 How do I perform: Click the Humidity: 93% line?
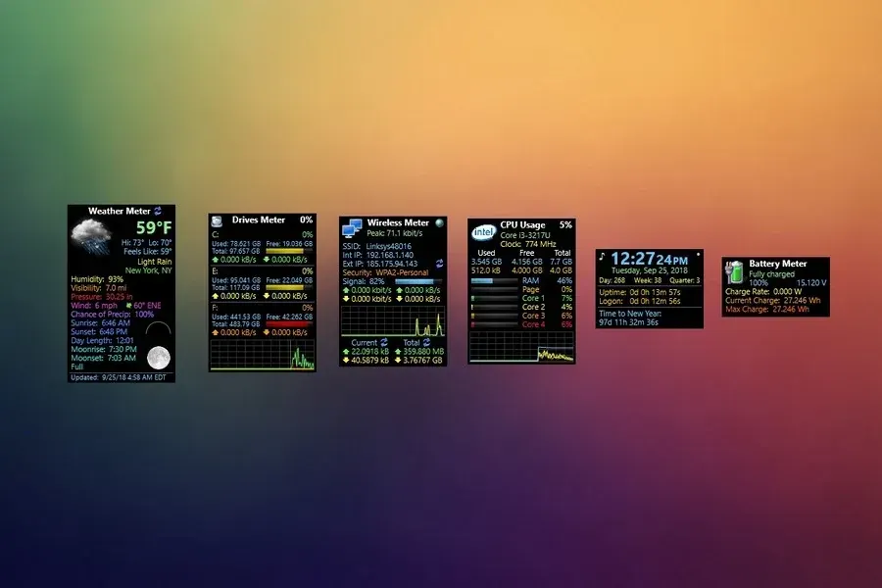97,279
